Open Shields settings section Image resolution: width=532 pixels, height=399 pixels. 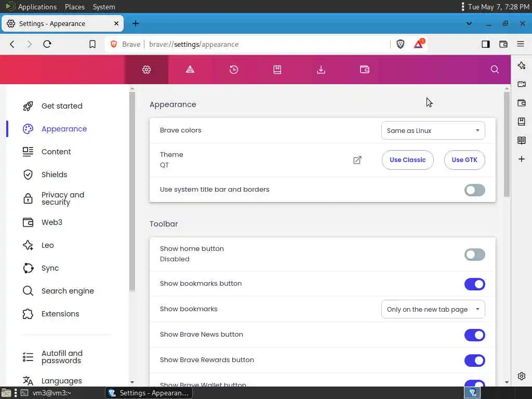click(54, 175)
